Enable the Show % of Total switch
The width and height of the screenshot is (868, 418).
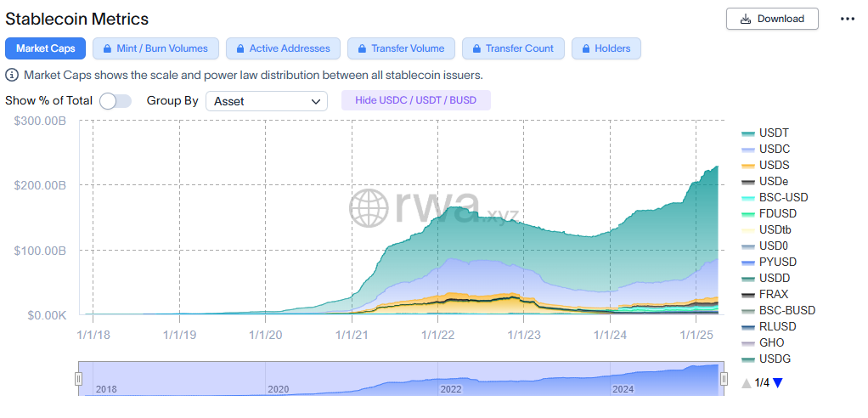click(116, 101)
